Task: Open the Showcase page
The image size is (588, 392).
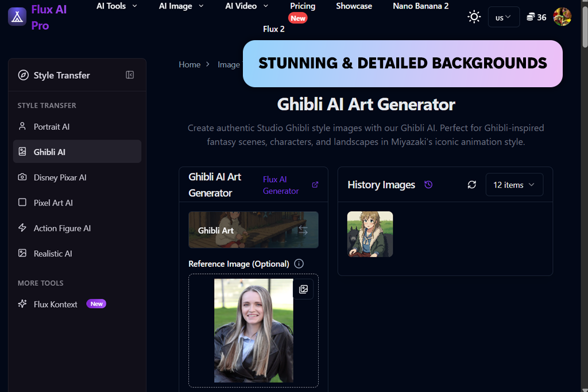Action: (354, 6)
